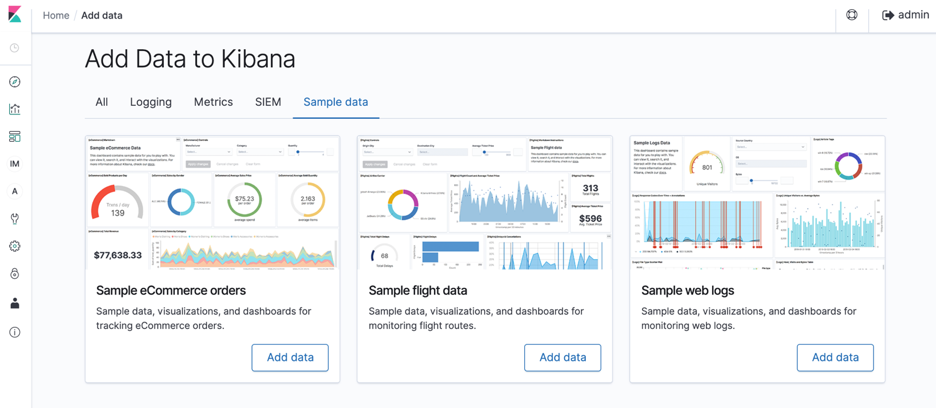
Task: Click the monitoring web logs description
Action: pyautogui.click(x=749, y=318)
